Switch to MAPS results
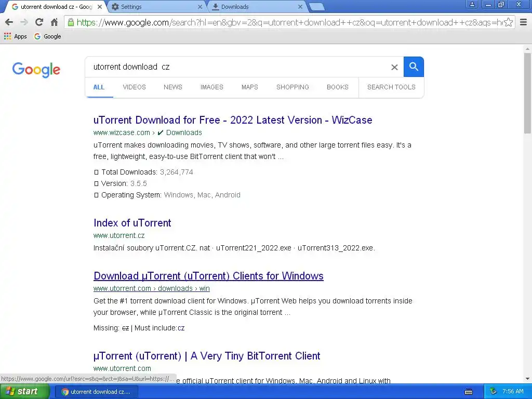This screenshot has height=399, width=532. (x=250, y=87)
